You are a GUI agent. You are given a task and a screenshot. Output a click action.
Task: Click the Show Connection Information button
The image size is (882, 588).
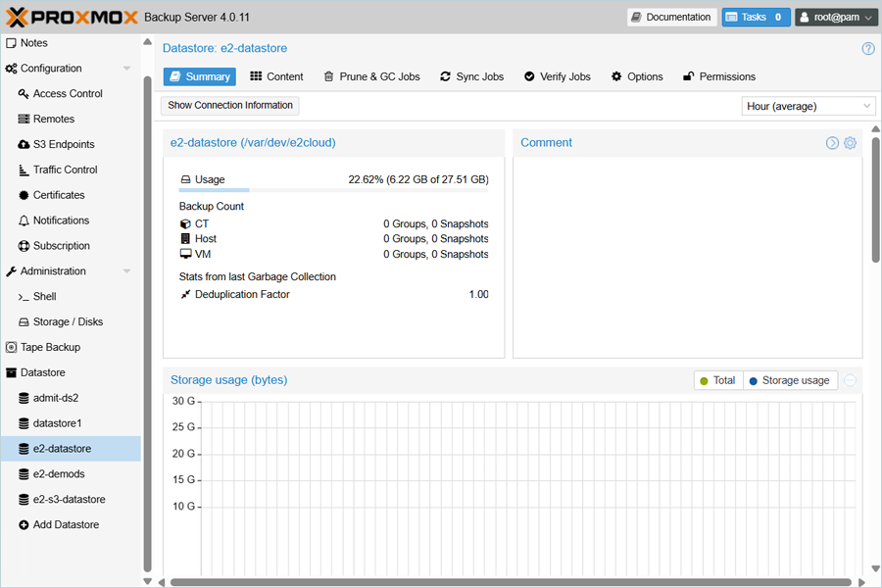[230, 105]
